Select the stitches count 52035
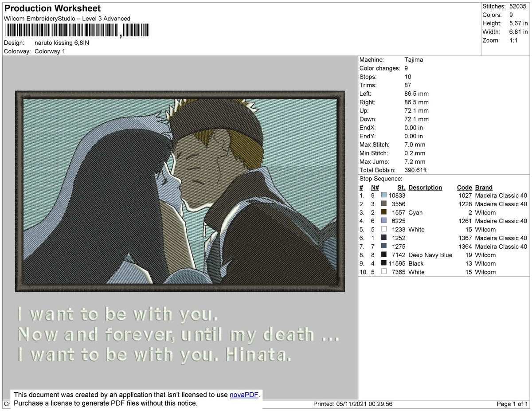 (x=519, y=7)
